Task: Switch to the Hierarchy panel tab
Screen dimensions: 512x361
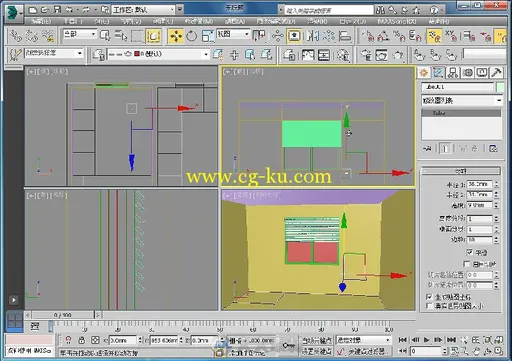Action: click(x=453, y=73)
